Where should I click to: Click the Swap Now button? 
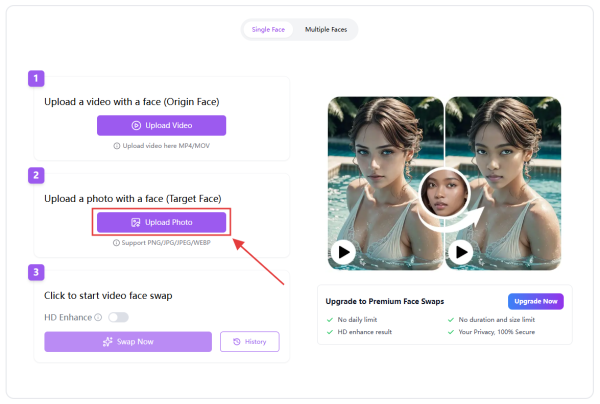click(127, 342)
